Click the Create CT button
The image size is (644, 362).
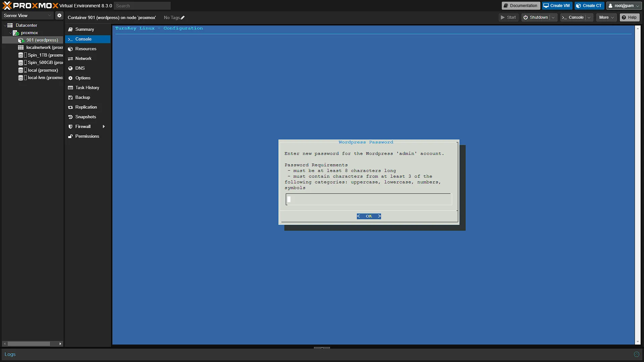[x=589, y=6]
